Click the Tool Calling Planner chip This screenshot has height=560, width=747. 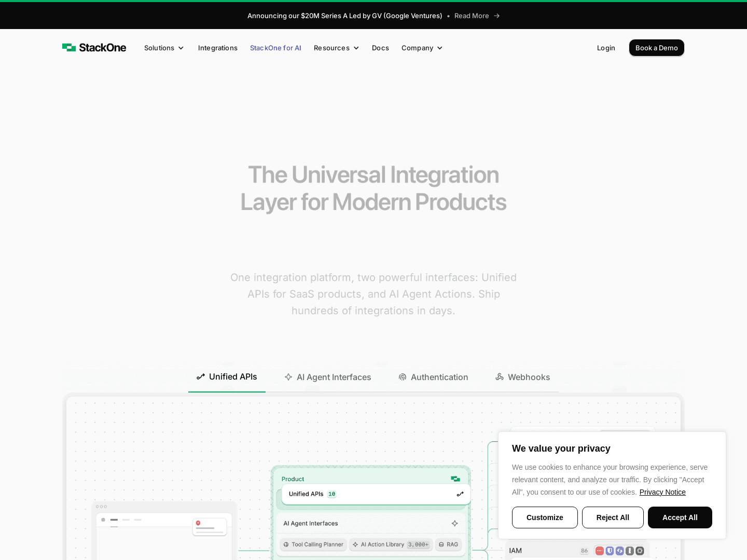313,544
